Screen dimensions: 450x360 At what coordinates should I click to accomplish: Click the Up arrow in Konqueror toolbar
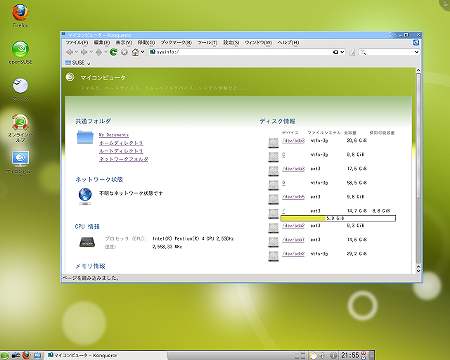point(99,52)
